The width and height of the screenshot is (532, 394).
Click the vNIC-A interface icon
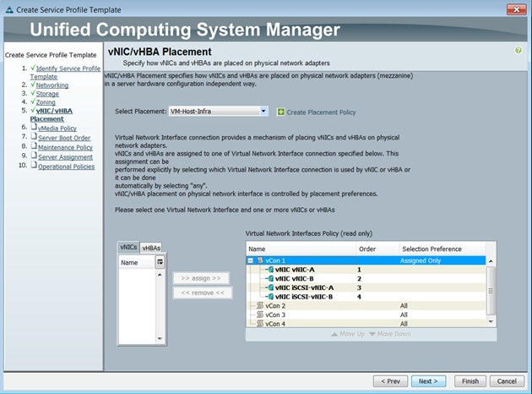click(270, 270)
